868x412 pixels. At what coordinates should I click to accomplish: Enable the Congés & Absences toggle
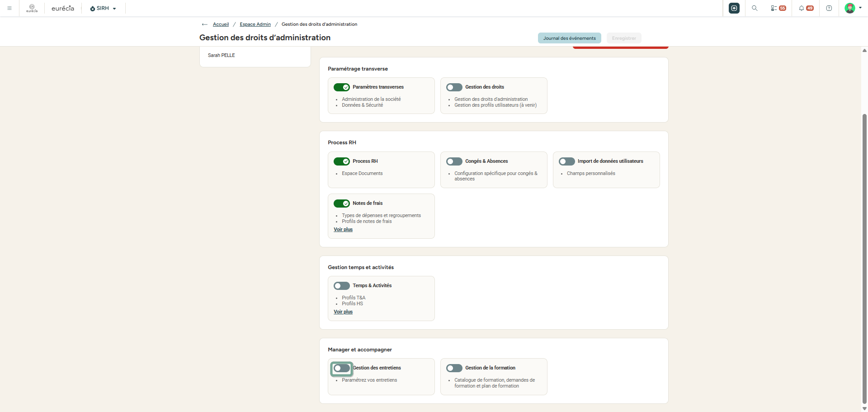(x=454, y=161)
